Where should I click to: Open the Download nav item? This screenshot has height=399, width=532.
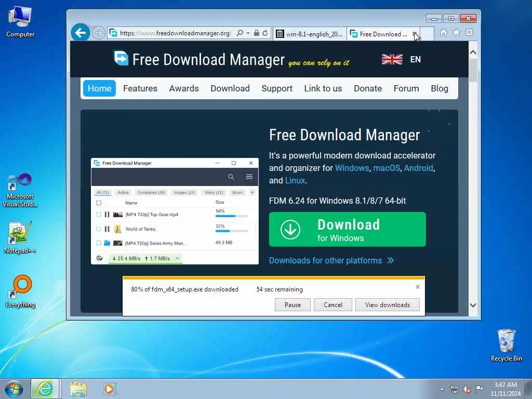pyautogui.click(x=230, y=88)
